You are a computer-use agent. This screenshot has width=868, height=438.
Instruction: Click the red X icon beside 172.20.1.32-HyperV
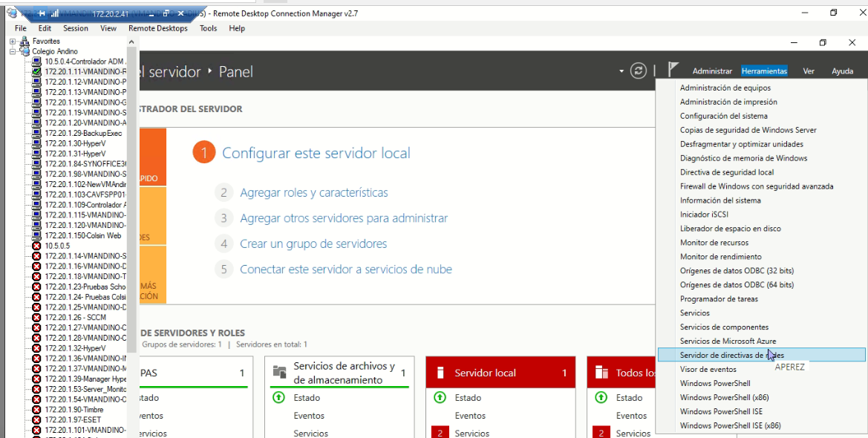36,348
